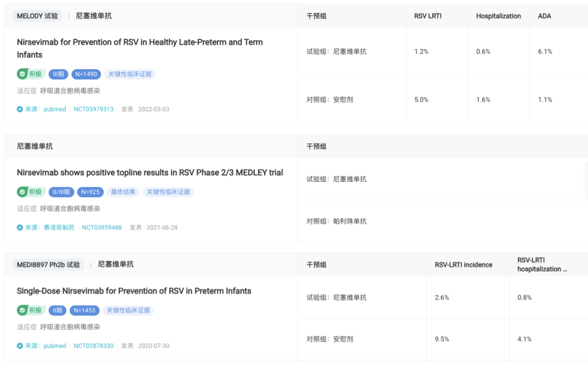
Task: Open the Healthy Late-Preterm and Term Infants title
Action: pos(139,48)
